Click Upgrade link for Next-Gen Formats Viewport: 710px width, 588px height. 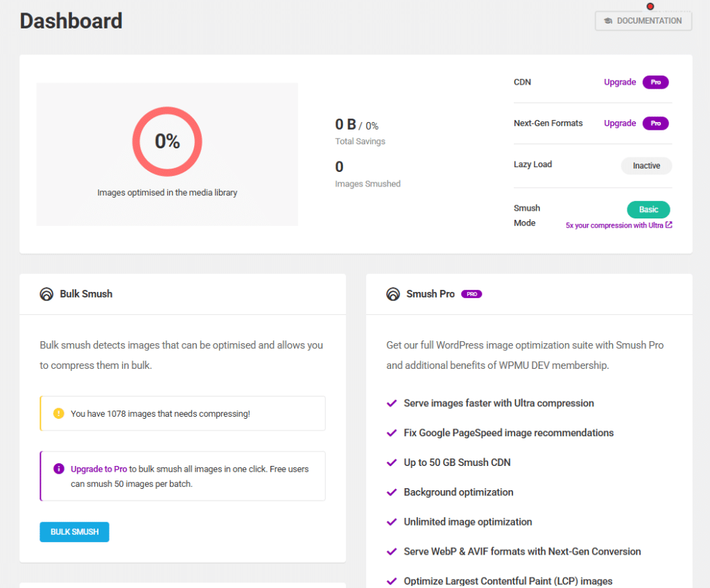point(619,123)
